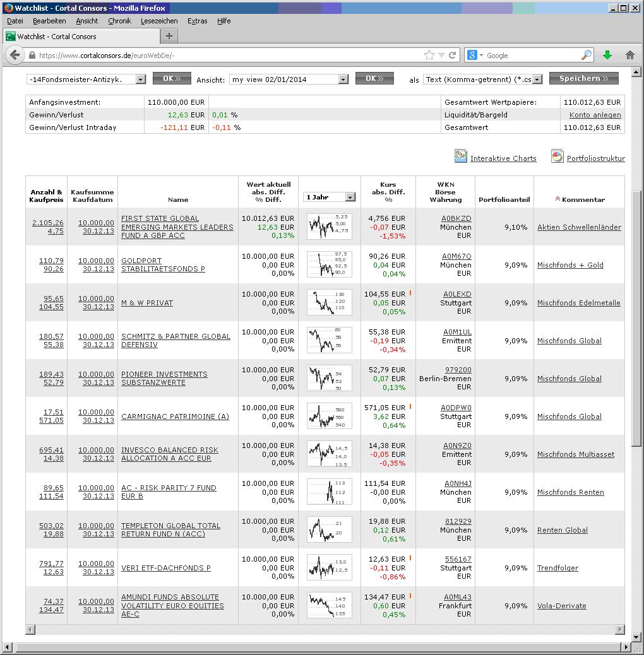
Task: Open a new tab with plus button
Action: tap(169, 36)
